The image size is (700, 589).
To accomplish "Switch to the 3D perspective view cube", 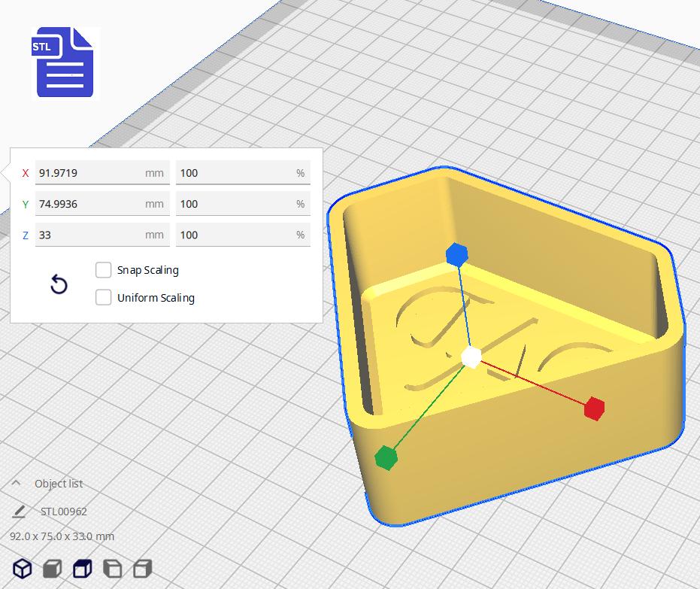I will [23, 569].
